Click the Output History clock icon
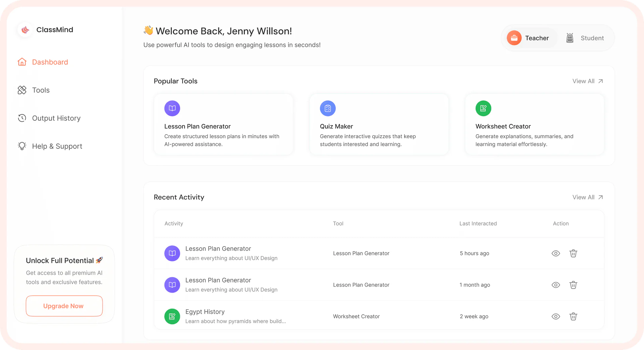The height and width of the screenshot is (350, 644). pos(21,118)
